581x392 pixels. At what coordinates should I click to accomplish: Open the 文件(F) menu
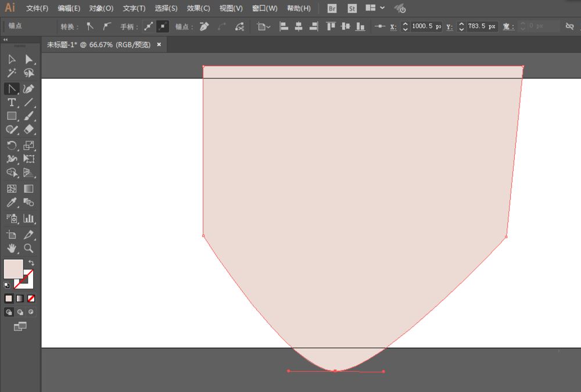(x=37, y=9)
